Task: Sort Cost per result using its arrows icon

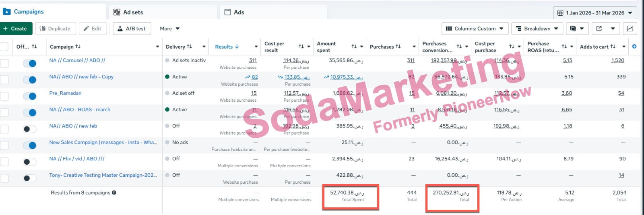Action: tap(301, 47)
